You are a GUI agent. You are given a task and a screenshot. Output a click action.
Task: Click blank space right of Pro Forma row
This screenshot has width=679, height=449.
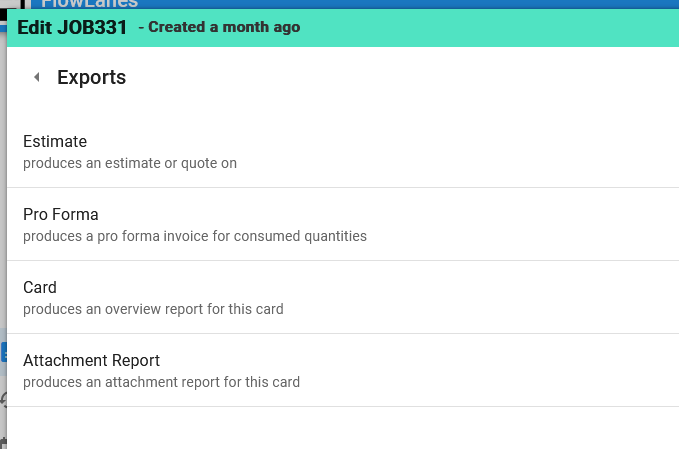tap(520, 224)
